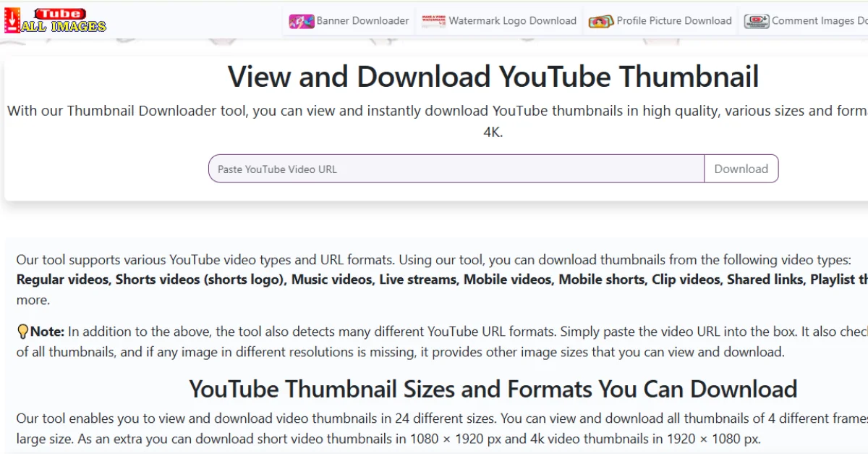This screenshot has width=868, height=454.
Task: Click the View and Download YouTube Thumbnail heading
Action: [493, 77]
